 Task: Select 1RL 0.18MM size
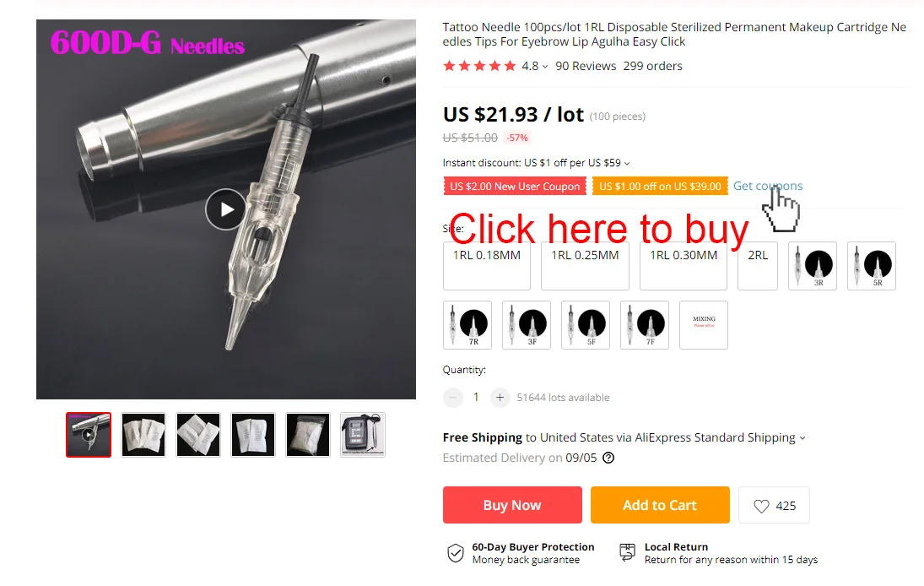click(x=487, y=266)
